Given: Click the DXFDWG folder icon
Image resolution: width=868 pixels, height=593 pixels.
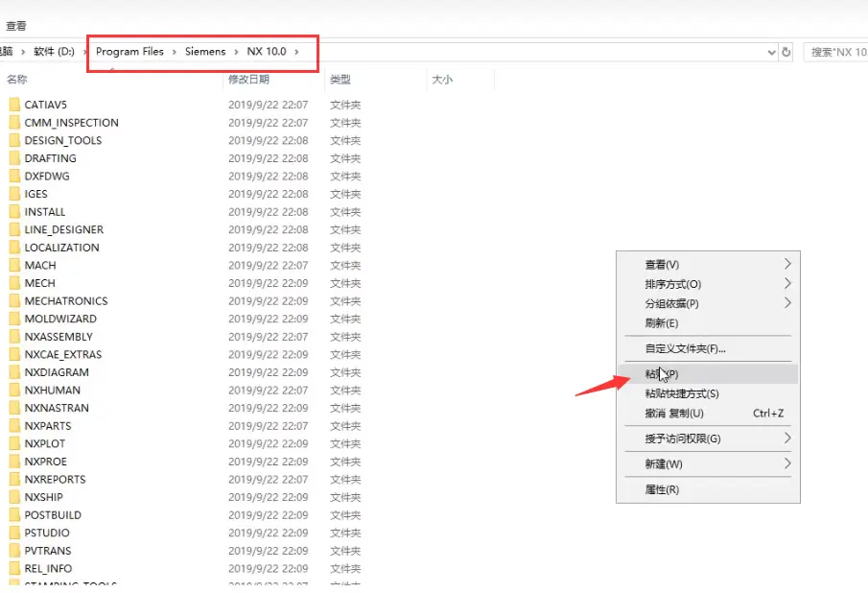Looking at the screenshot, I should click(x=15, y=176).
